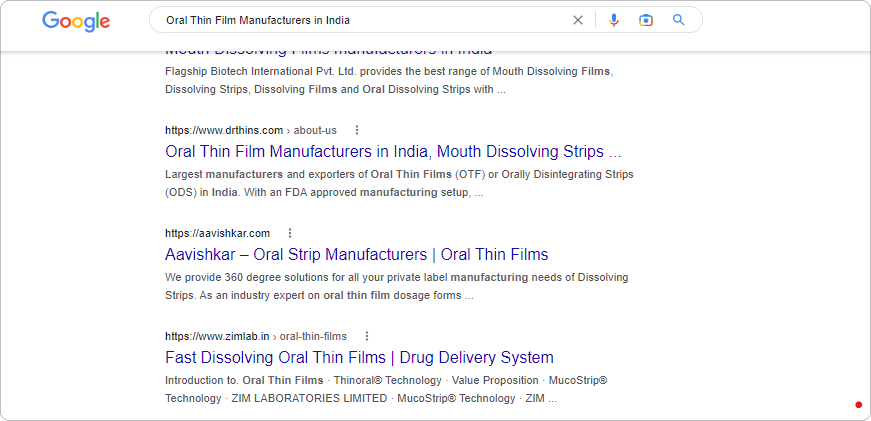Click the https://aavishkar.com URL text
Viewport: 871px width, 421px height.
[x=217, y=233]
